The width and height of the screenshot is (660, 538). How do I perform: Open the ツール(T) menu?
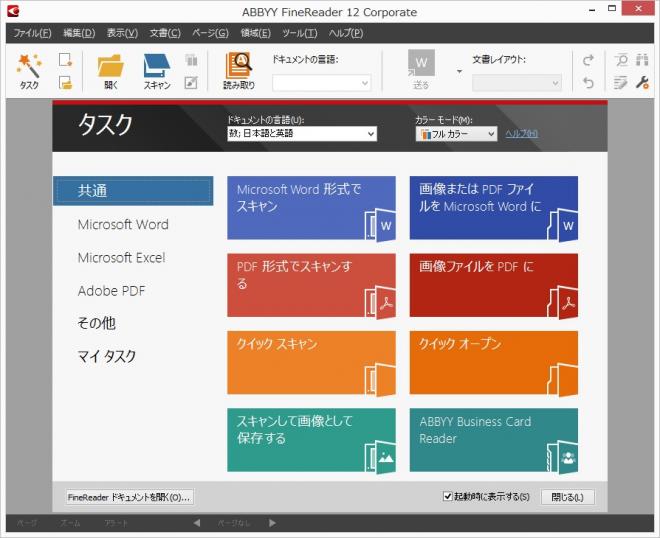(x=299, y=33)
